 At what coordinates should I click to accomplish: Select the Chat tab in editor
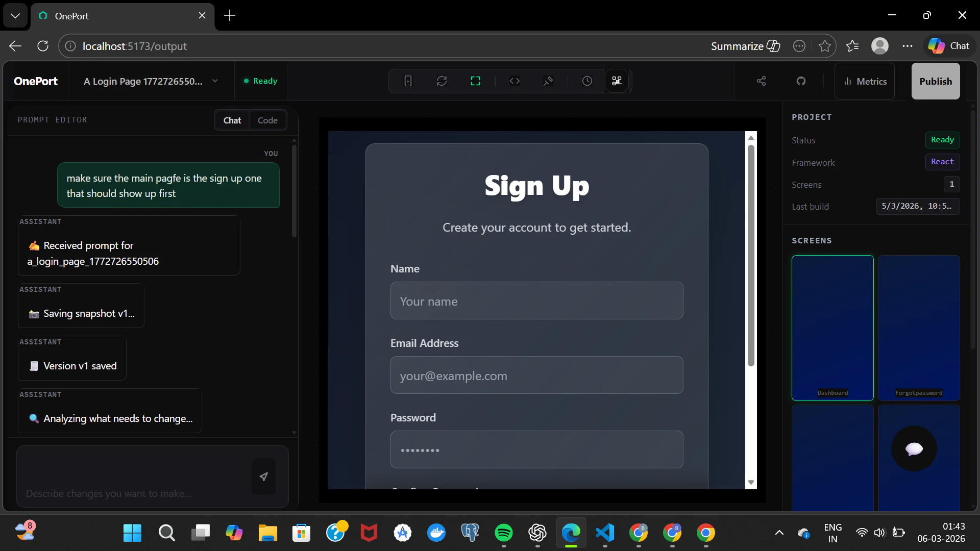pyautogui.click(x=232, y=120)
